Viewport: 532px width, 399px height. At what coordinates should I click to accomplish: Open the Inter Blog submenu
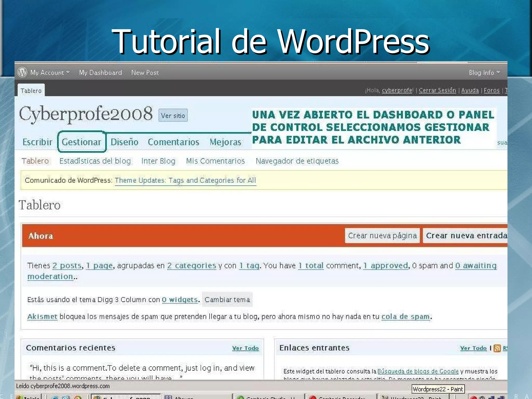tap(158, 161)
